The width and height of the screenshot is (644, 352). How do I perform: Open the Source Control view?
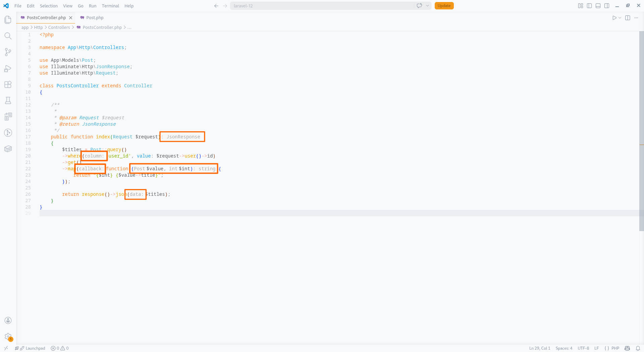pos(8,52)
